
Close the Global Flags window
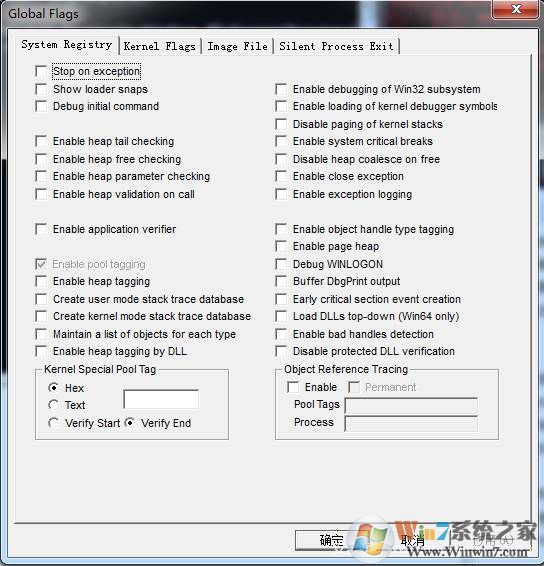coord(516,9)
